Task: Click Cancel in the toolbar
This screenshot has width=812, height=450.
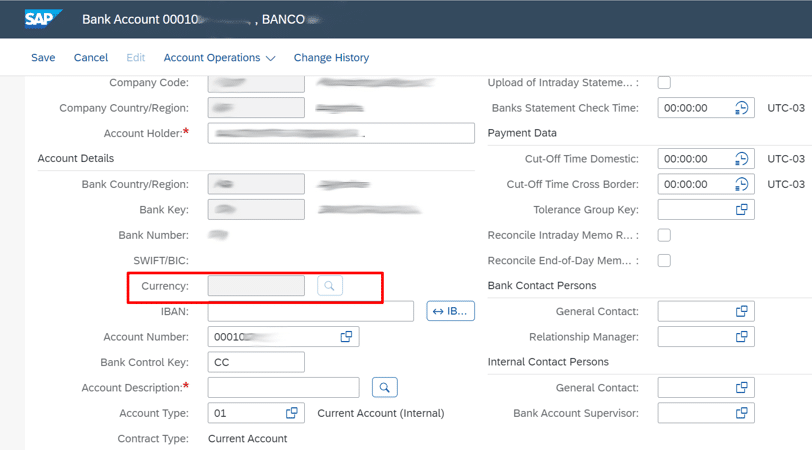Action: (91, 58)
